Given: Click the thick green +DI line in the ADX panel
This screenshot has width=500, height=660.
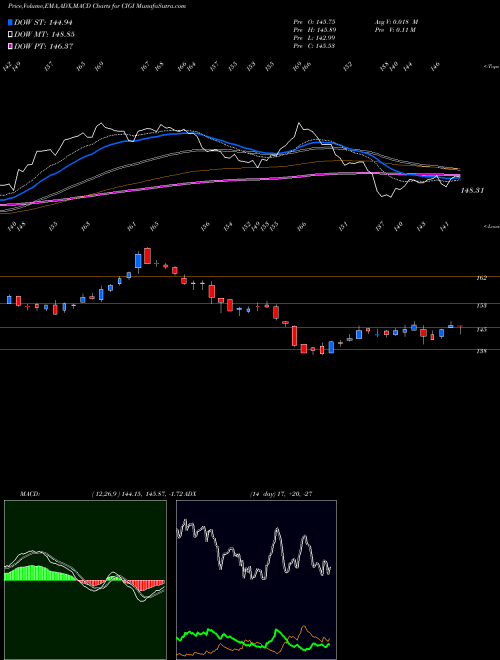Looking at the screenshot, I should click(x=253, y=639).
